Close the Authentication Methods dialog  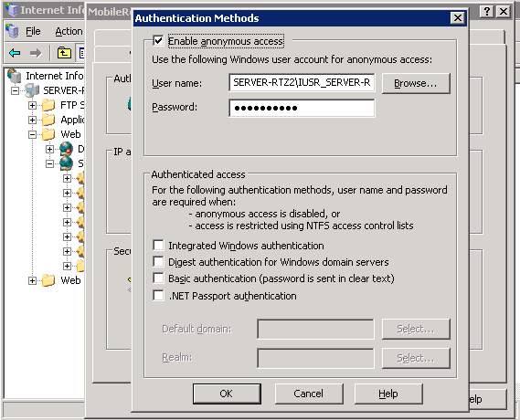point(458,18)
